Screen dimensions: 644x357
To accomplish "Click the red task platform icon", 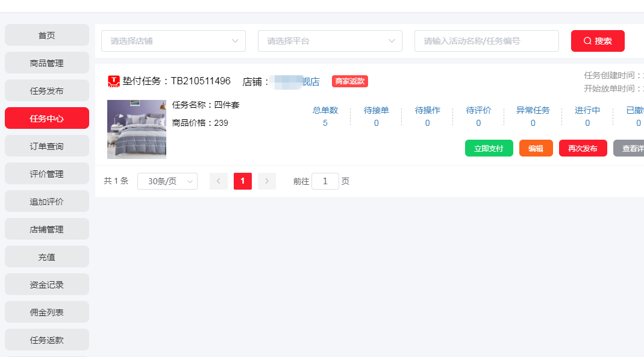I will (114, 81).
